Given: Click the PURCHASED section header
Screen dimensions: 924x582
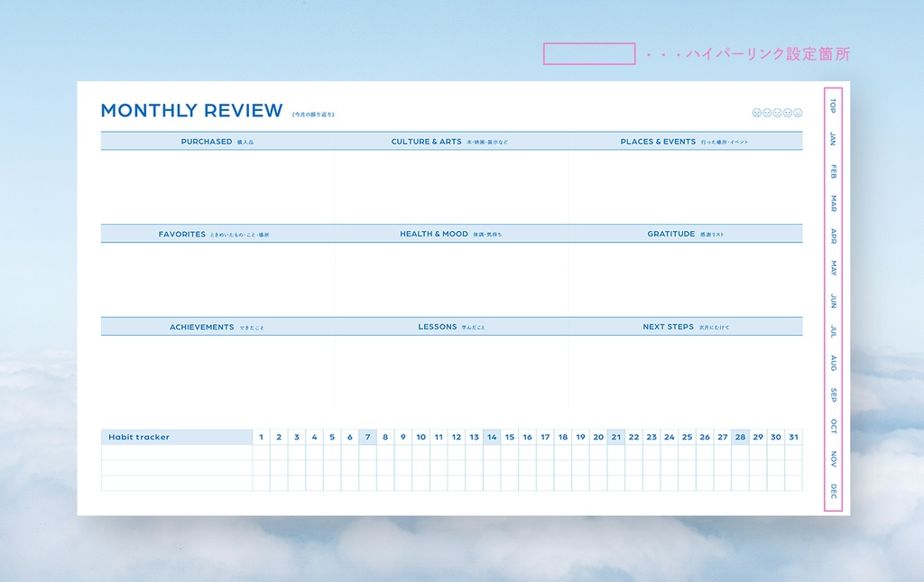Looking at the screenshot, I should tap(217, 142).
